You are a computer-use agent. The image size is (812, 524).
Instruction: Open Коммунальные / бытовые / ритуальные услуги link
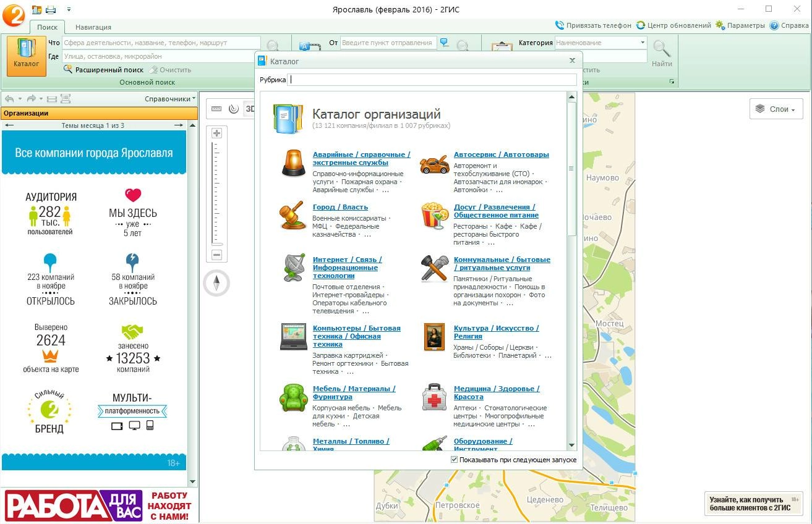(x=502, y=263)
